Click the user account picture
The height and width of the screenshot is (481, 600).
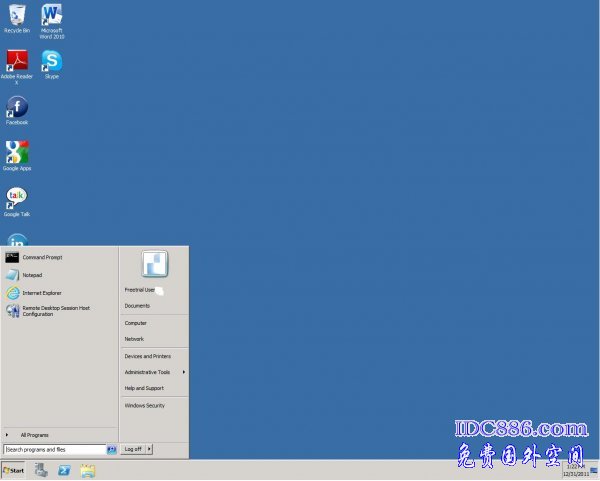tap(154, 264)
